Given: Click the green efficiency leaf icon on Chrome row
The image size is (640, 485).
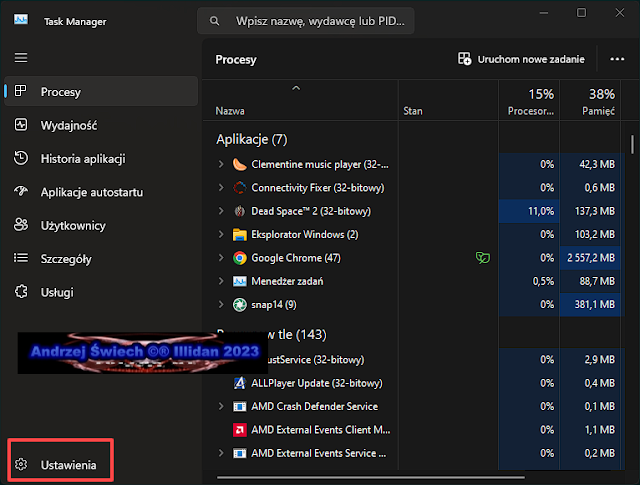Looking at the screenshot, I should coord(482,258).
